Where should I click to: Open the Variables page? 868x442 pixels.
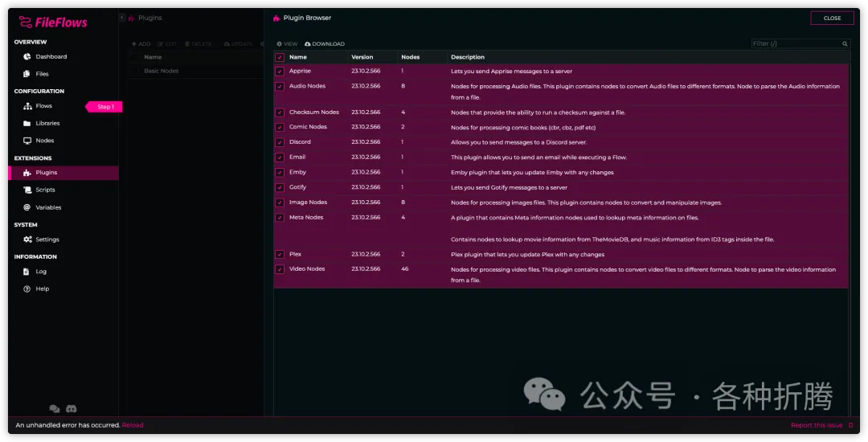[48, 207]
